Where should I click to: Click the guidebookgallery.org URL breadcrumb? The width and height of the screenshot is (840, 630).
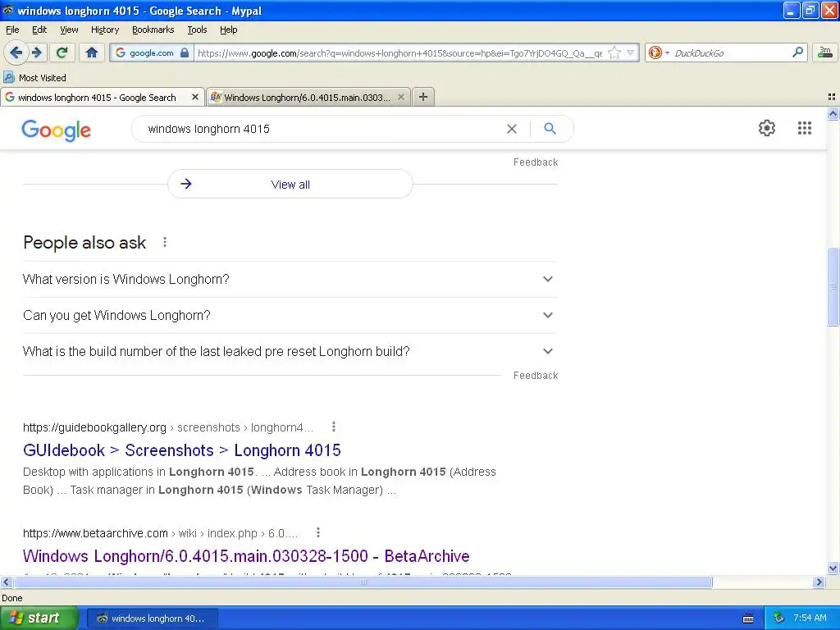167,427
